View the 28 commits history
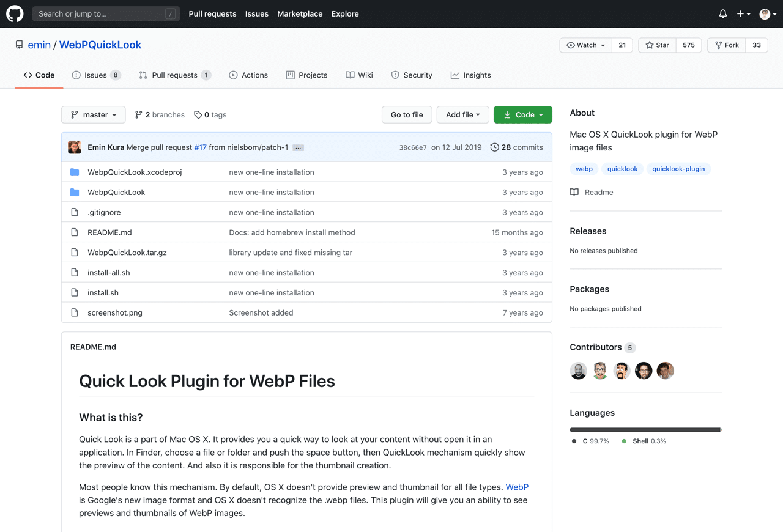783x532 pixels. coord(517,147)
